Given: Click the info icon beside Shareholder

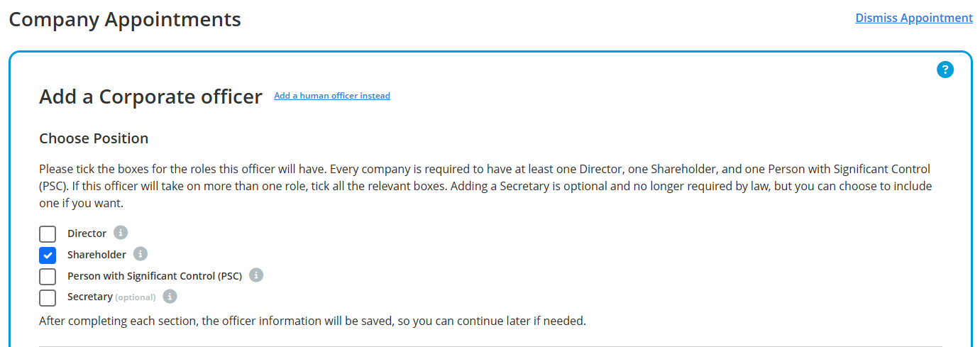Looking at the screenshot, I should click(x=141, y=254).
